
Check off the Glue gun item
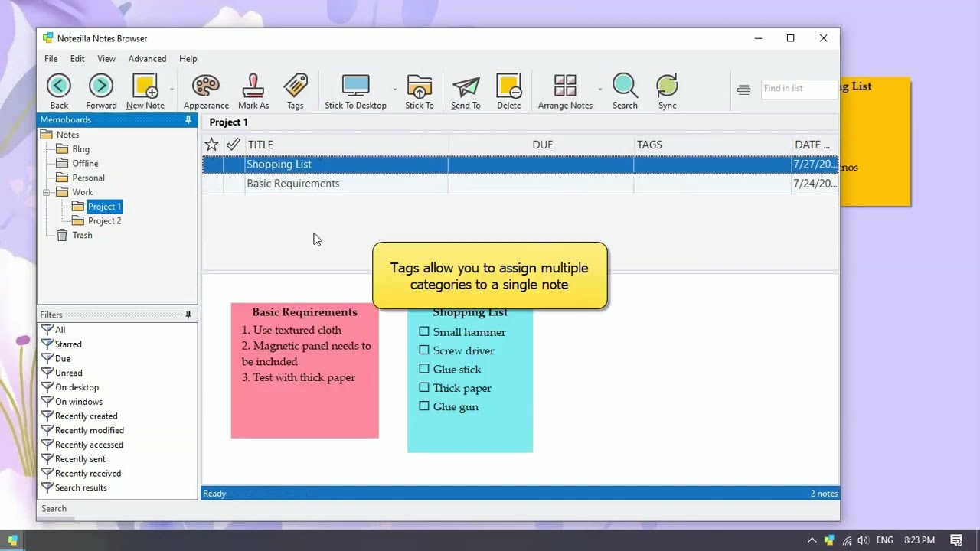[x=424, y=406]
